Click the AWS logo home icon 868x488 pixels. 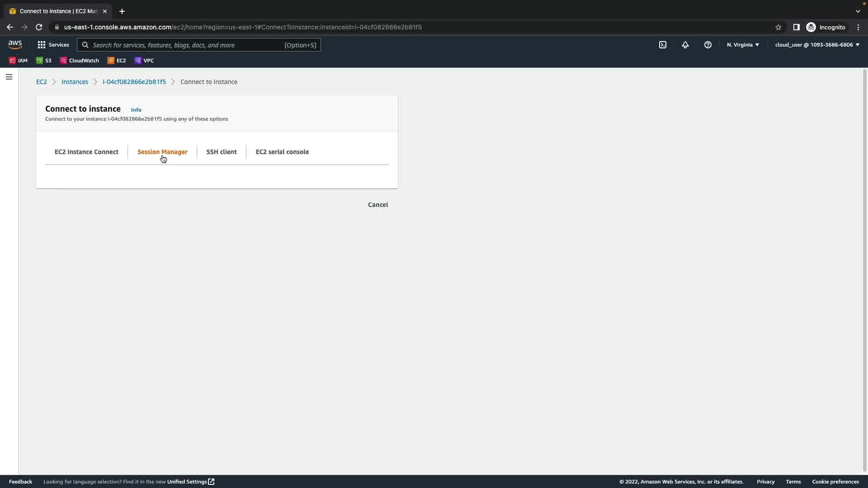(x=15, y=45)
